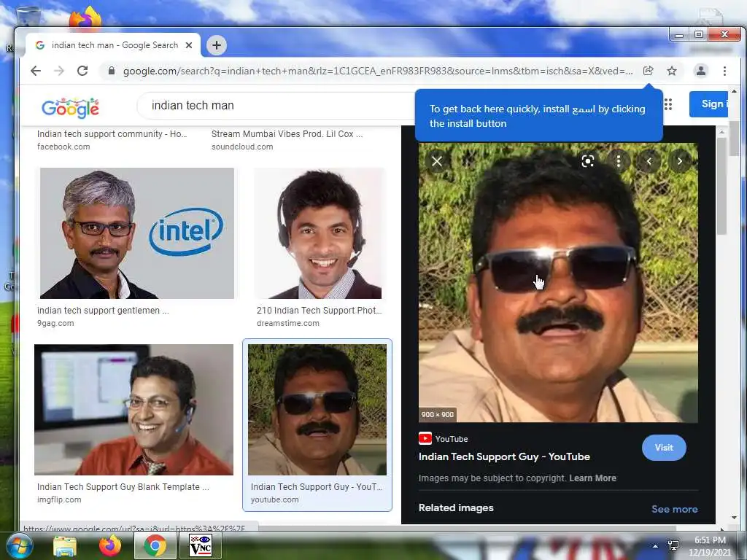Click the page vertical scrollbar up arrow
747x560 pixels.
point(734,91)
